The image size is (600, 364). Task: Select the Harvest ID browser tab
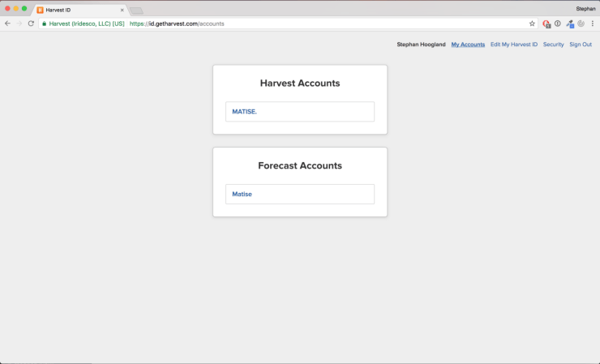80,10
